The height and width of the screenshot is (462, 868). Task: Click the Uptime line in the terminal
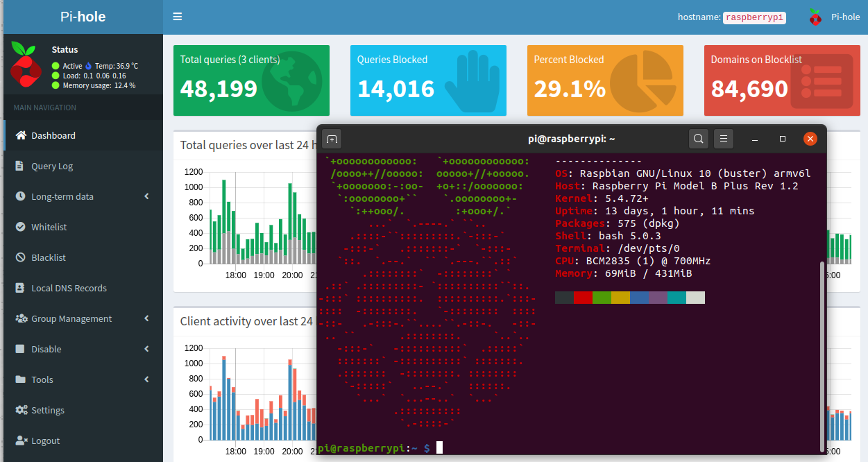(x=654, y=211)
